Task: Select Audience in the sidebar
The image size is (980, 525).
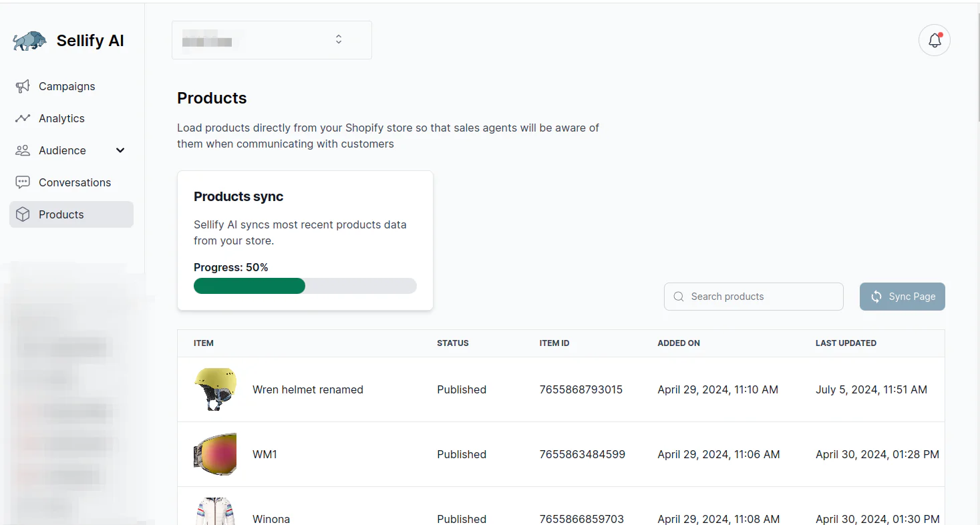Action: pyautogui.click(x=71, y=150)
